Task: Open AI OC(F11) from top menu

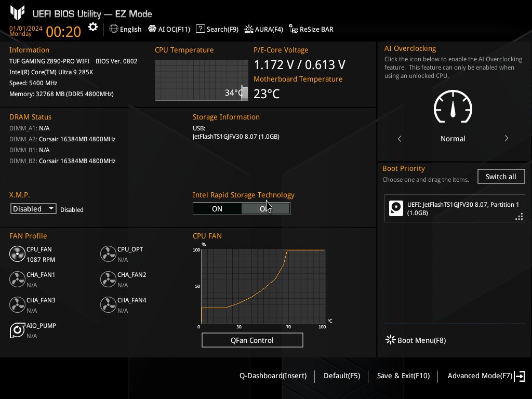Action: [x=169, y=29]
